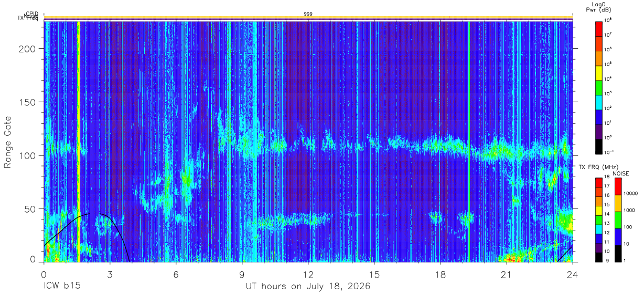Screen dimensions: 644x297
Task: Select the black segment of NOISE colorbar
Action: (x=618, y=254)
